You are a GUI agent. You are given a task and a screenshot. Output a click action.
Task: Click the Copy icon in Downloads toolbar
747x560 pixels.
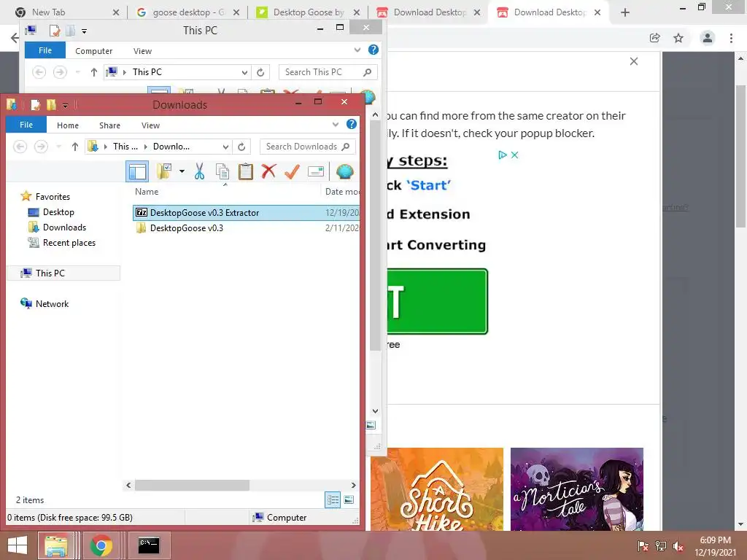(x=222, y=171)
